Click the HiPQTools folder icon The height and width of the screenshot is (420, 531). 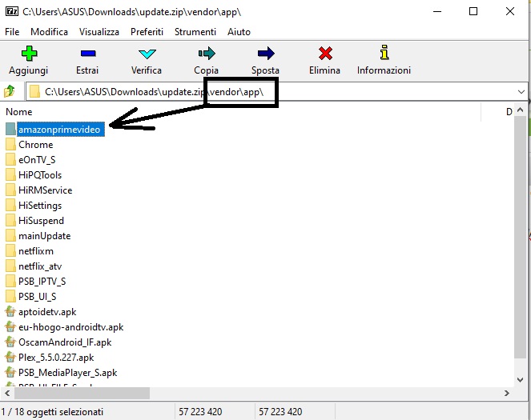coord(10,175)
